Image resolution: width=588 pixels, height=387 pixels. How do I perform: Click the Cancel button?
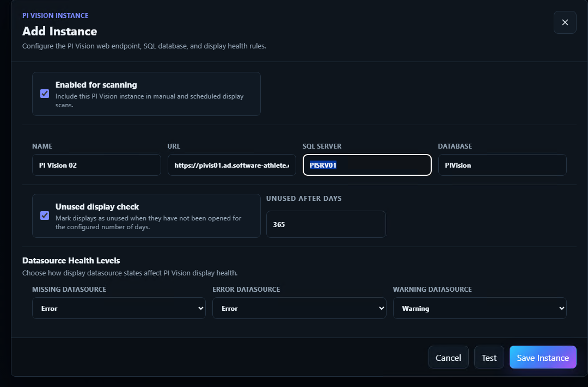point(449,358)
